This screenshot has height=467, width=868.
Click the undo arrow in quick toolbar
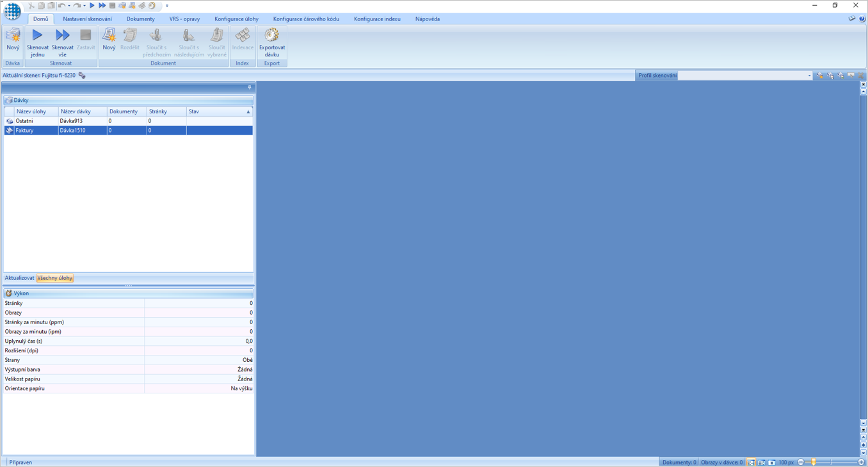click(x=61, y=6)
